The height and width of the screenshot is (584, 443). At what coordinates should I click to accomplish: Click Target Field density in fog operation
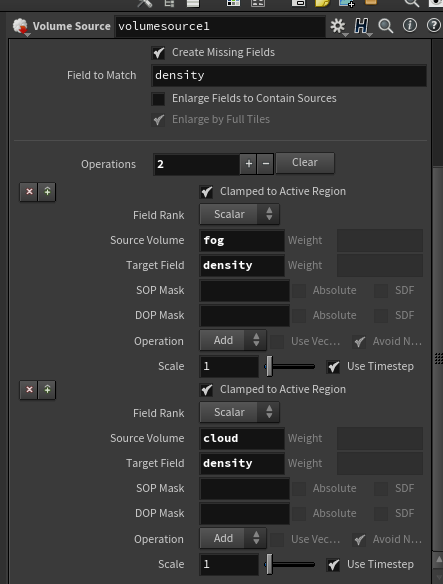(x=242, y=266)
